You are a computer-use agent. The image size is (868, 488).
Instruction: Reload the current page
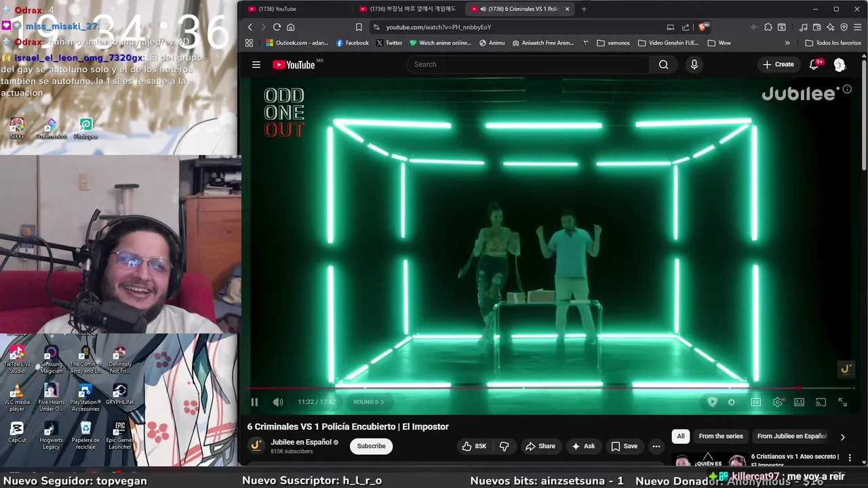click(277, 27)
